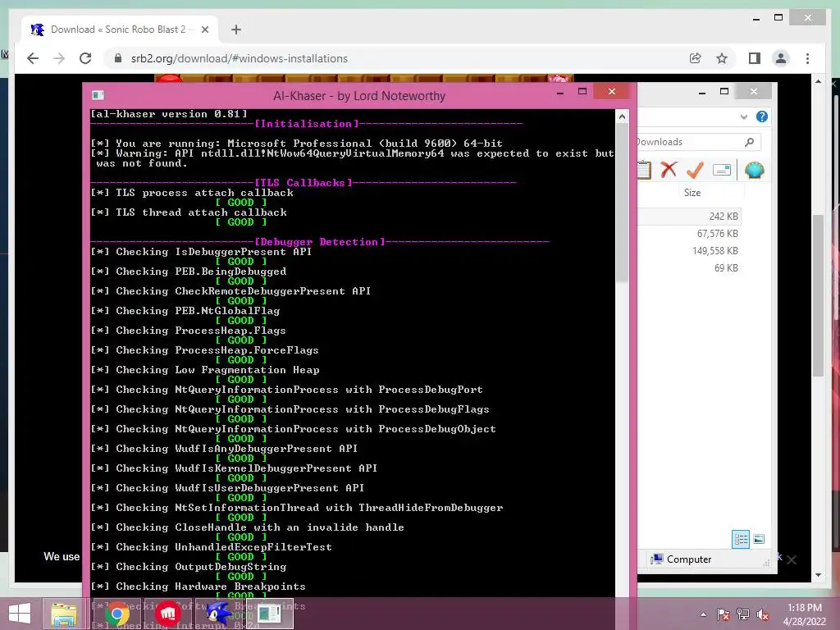
Task: Select the 242 KB file row
Action: click(689, 217)
